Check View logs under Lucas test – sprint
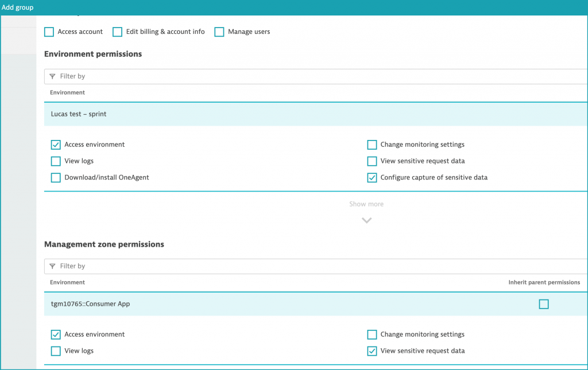Viewport: 588px width, 370px height. (56, 161)
